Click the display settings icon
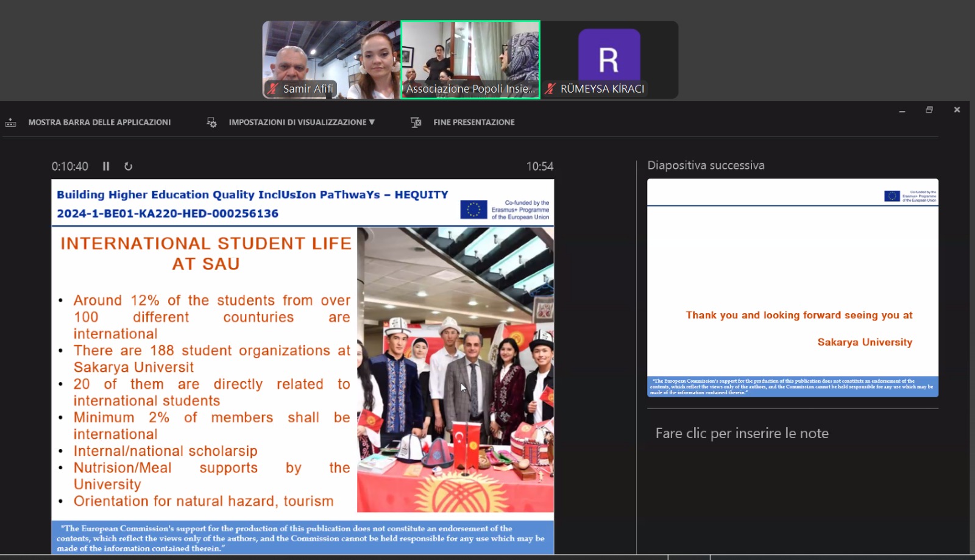The width and height of the screenshot is (975, 560). coord(211,122)
